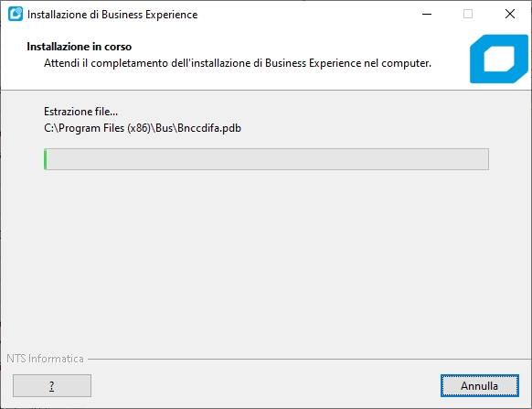Cancel the installation with Annulla
This screenshot has height=409, width=532.
tap(479, 385)
